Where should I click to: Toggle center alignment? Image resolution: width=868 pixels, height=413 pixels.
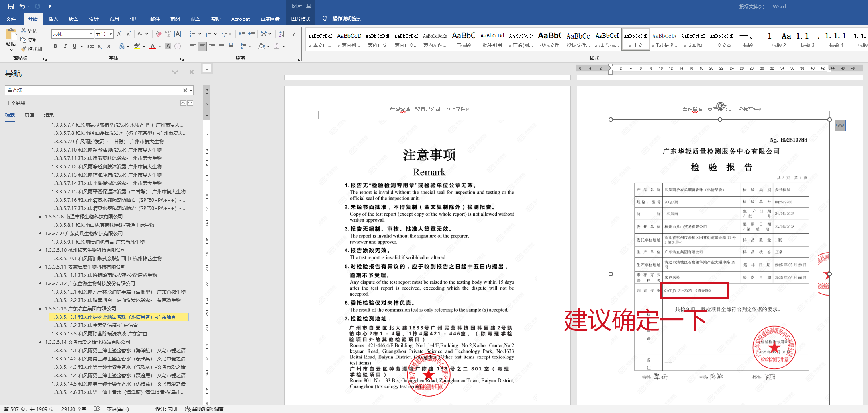tap(202, 46)
